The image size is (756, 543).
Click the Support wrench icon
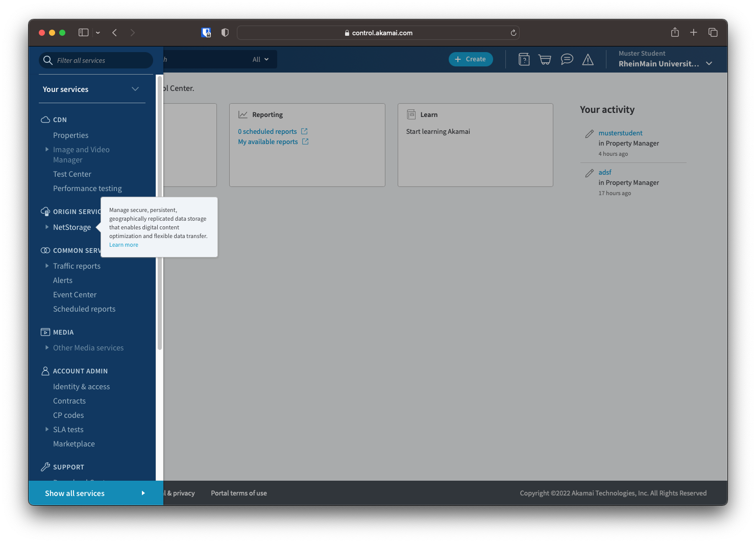click(x=45, y=467)
